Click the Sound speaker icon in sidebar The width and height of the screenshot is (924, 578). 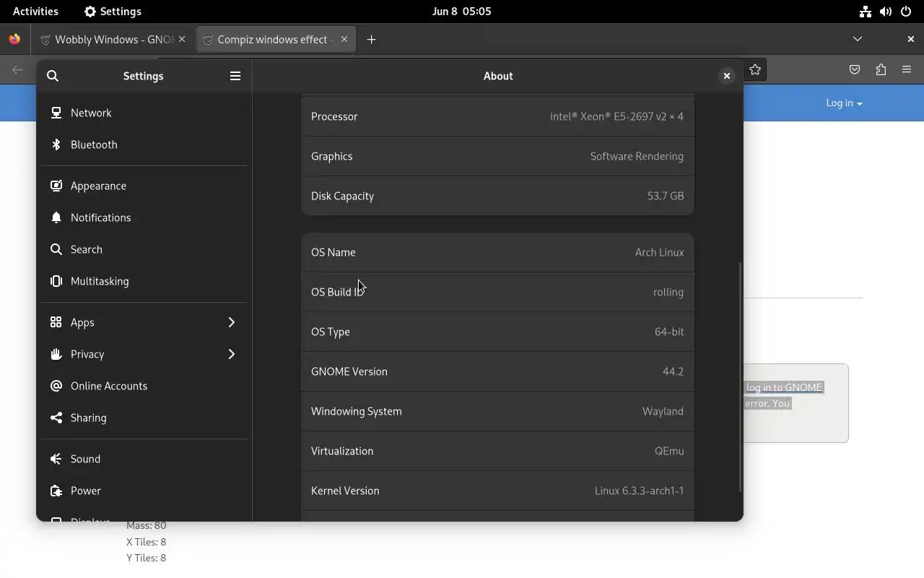56,460
